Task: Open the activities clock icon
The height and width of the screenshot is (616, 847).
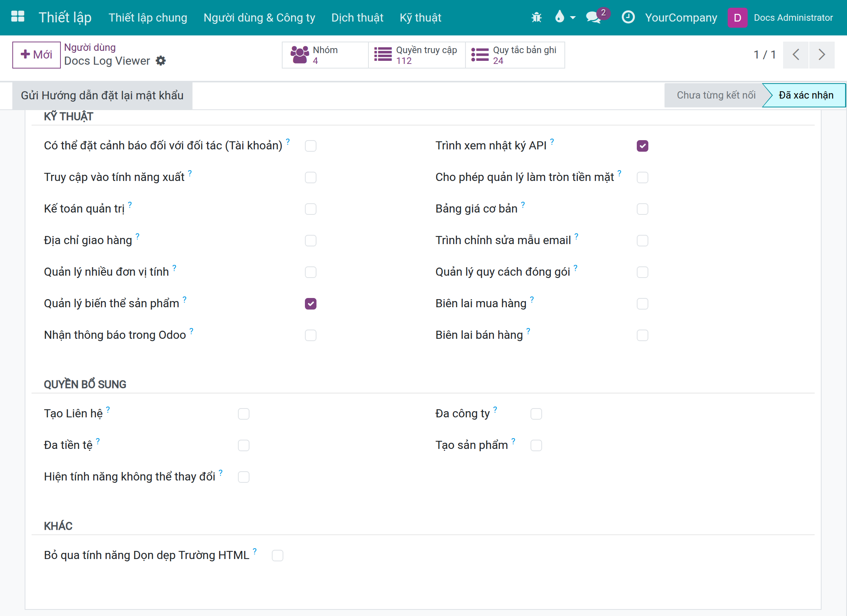Action: click(x=628, y=17)
